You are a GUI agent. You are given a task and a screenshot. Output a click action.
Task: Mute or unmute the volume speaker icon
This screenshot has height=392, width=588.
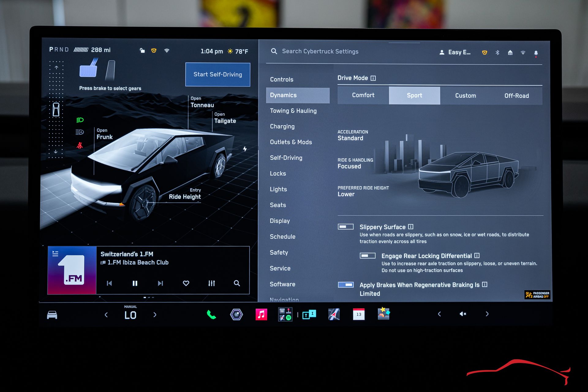point(463,314)
